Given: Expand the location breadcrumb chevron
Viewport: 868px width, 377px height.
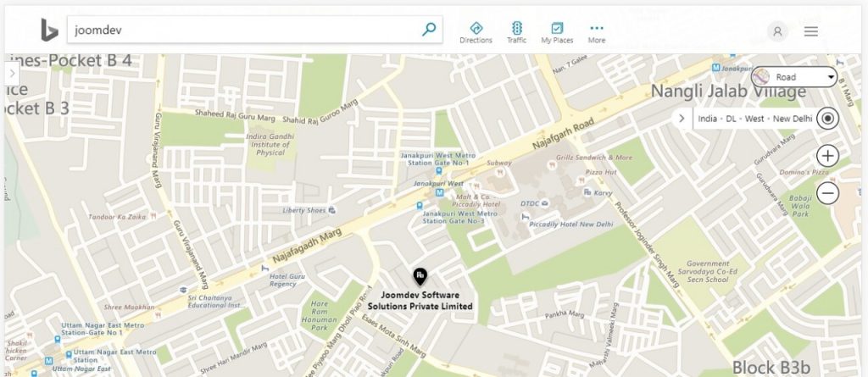Looking at the screenshot, I should [682, 119].
